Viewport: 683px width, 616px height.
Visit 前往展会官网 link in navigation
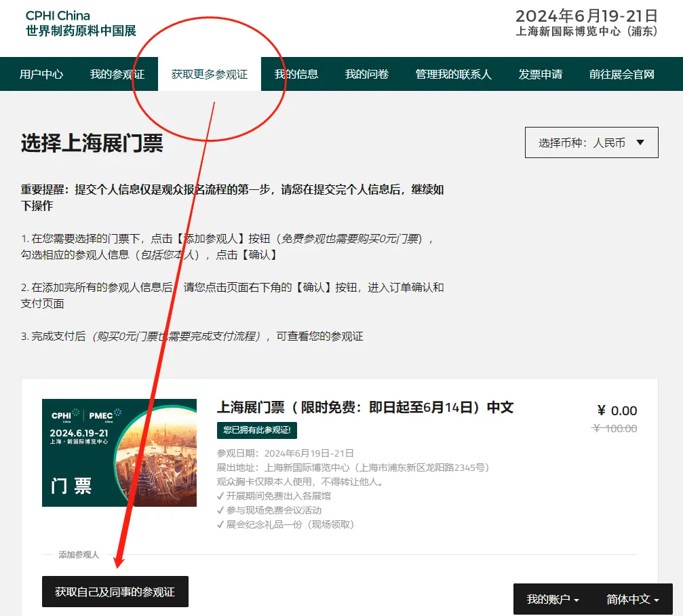(x=621, y=74)
